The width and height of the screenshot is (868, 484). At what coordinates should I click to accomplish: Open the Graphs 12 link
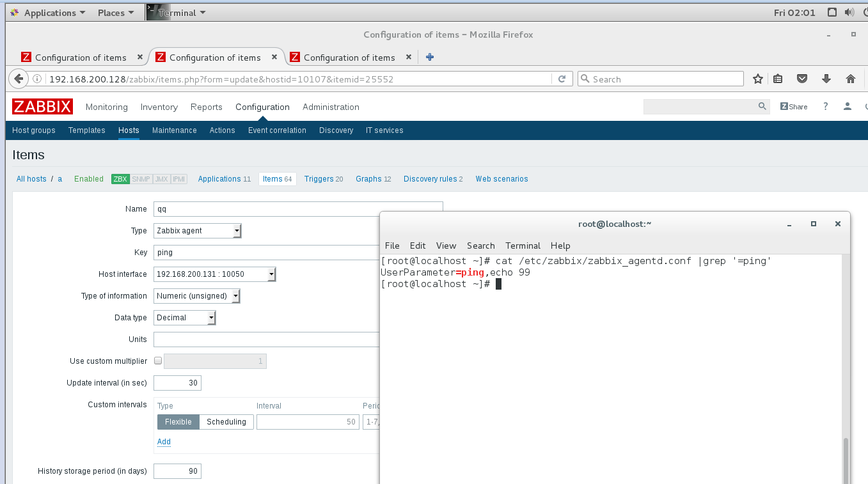tap(374, 179)
